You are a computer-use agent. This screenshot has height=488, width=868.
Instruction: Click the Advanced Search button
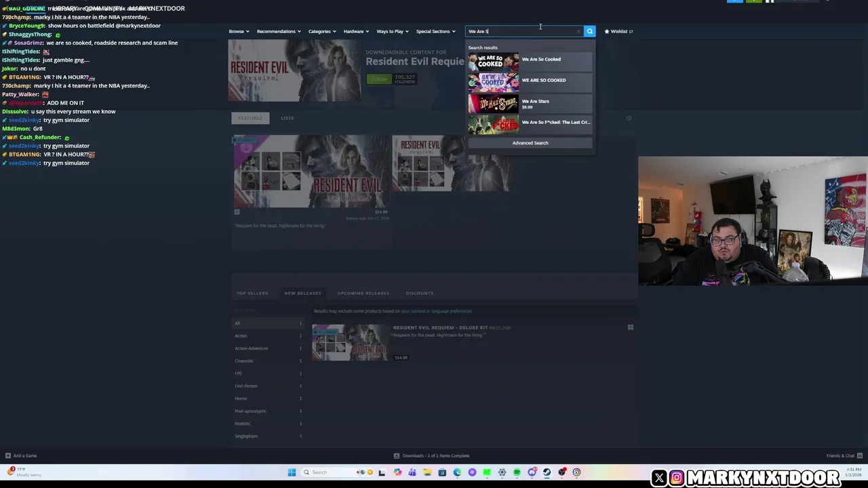pyautogui.click(x=530, y=143)
